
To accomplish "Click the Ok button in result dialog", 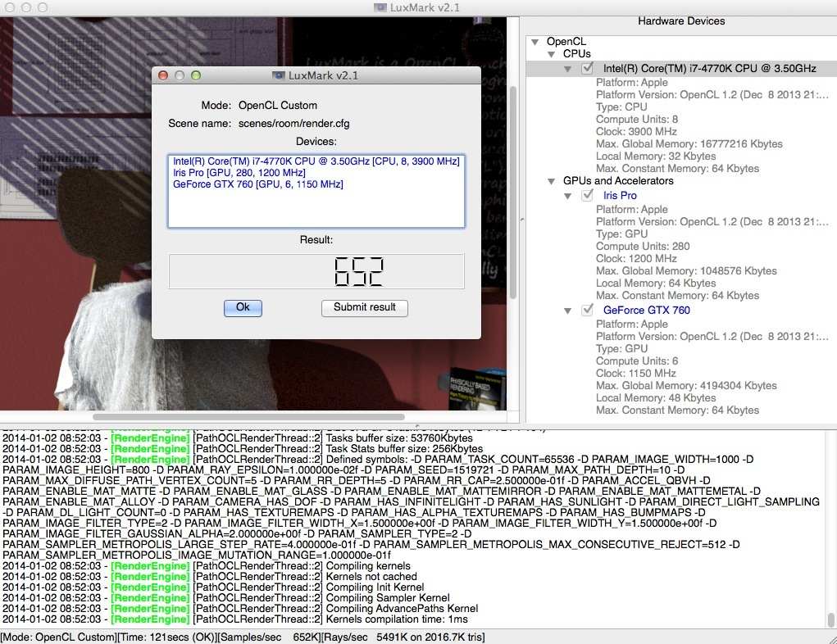I will (x=243, y=307).
